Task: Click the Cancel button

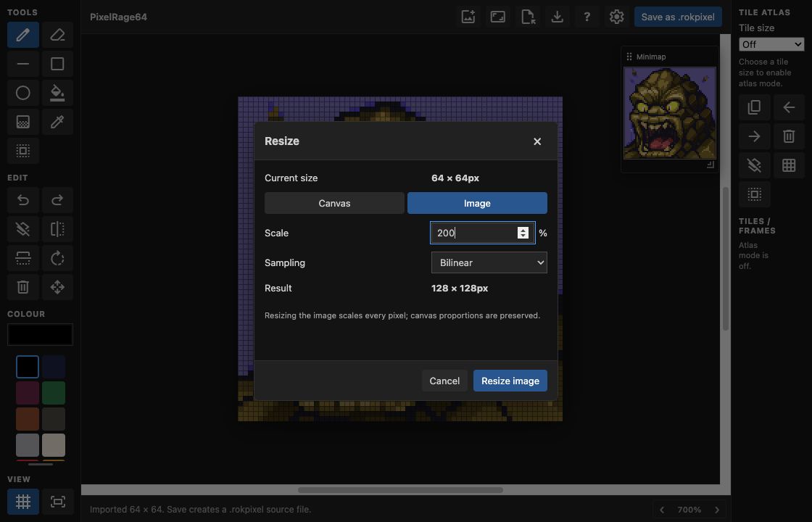Action: click(x=444, y=381)
